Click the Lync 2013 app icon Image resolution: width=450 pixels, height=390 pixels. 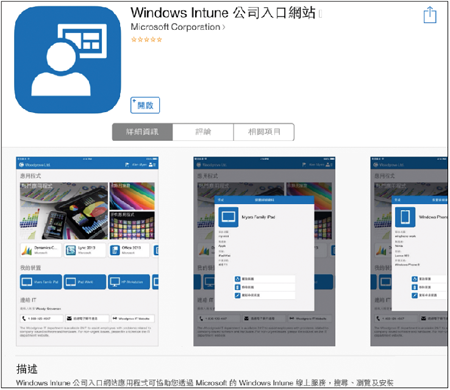[71, 250]
